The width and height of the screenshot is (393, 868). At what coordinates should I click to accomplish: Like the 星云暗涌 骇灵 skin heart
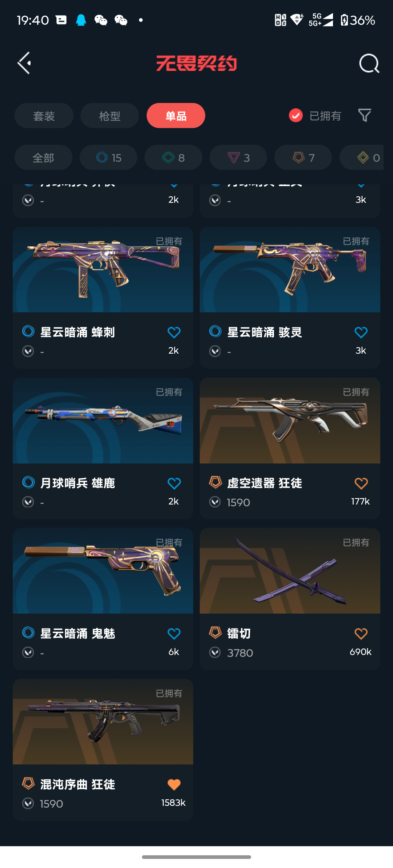point(361,332)
